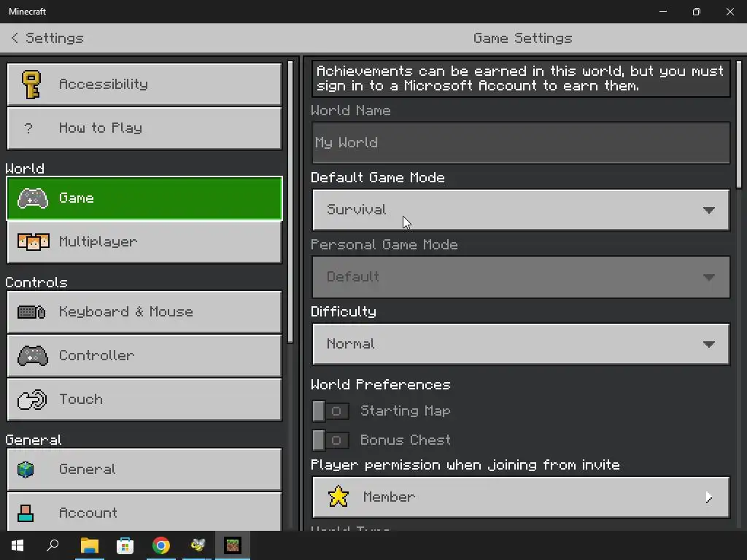Click the bee icon in taskbar

pyautogui.click(x=197, y=545)
